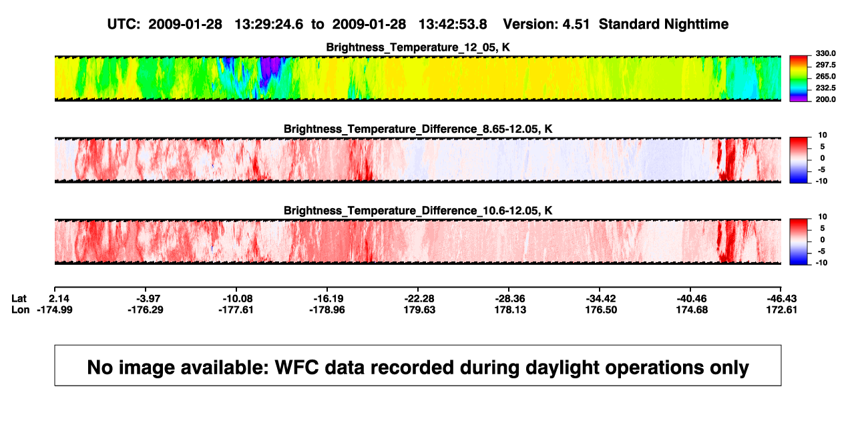
Task: Select the title 'Brightness_Temperature_12_05, K'
Action: tap(418, 47)
